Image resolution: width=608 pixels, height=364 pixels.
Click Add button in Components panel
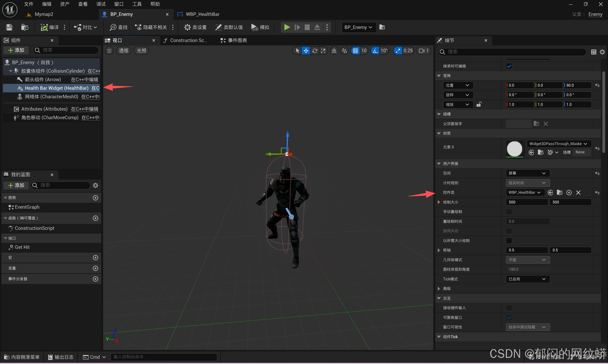tap(16, 50)
